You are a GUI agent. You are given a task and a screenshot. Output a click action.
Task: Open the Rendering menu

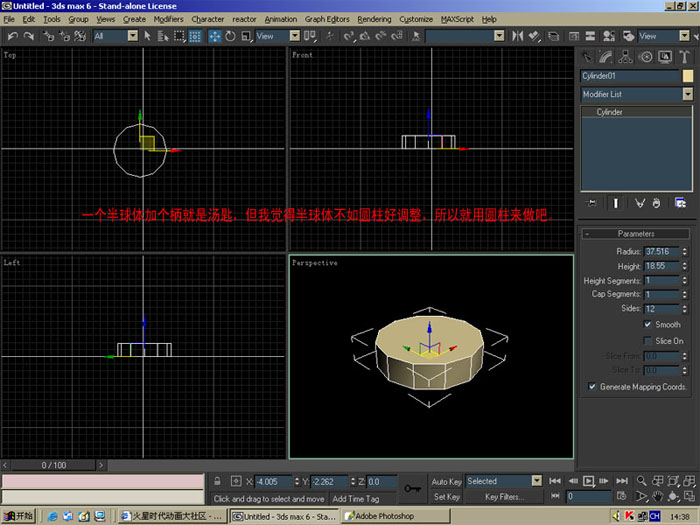point(374,19)
